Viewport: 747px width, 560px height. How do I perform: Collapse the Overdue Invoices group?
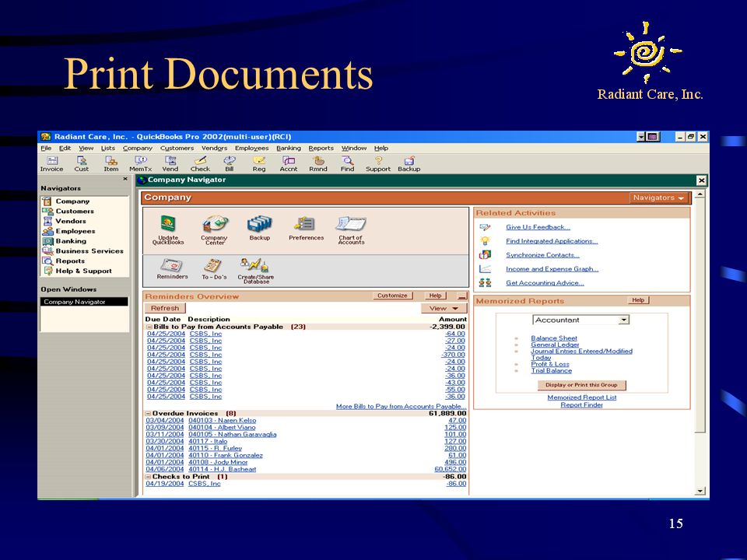click(x=148, y=414)
